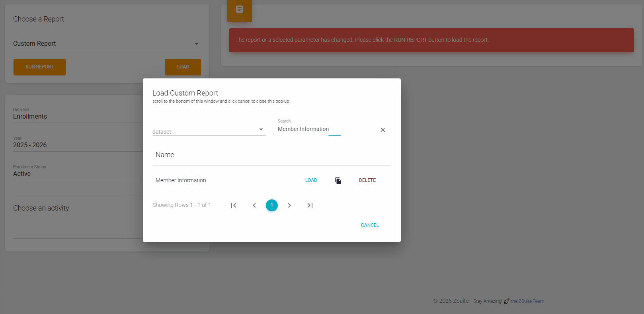Open the dataset dropdown in dialog
644x314 pixels.
point(209,131)
